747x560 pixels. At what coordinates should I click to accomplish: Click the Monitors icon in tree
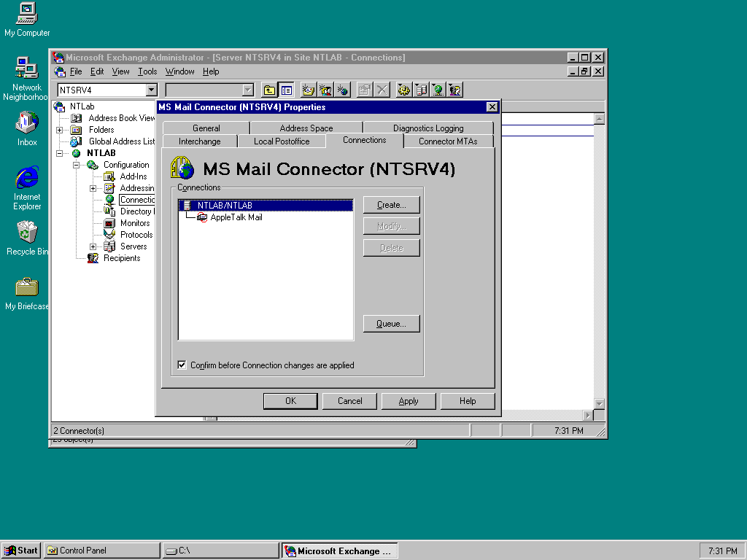point(109,223)
